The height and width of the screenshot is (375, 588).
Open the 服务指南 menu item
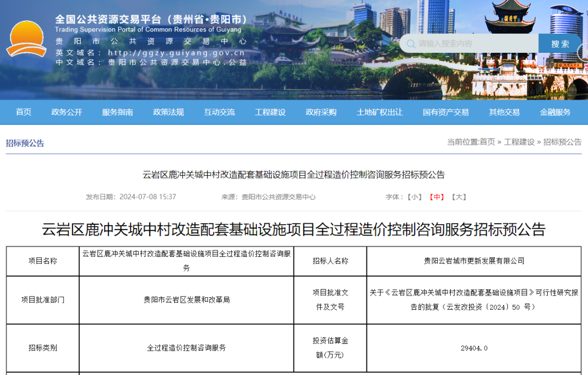[x=118, y=112]
